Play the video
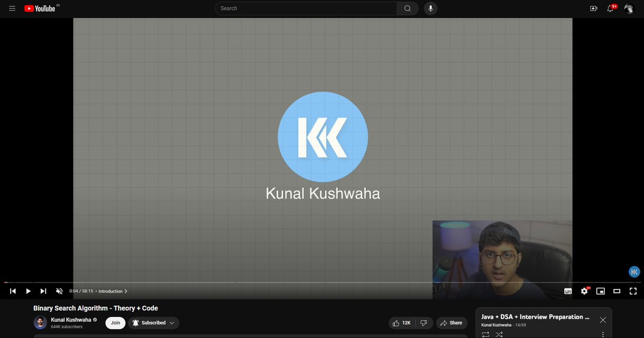Image resolution: width=644 pixels, height=338 pixels. pos(28,291)
